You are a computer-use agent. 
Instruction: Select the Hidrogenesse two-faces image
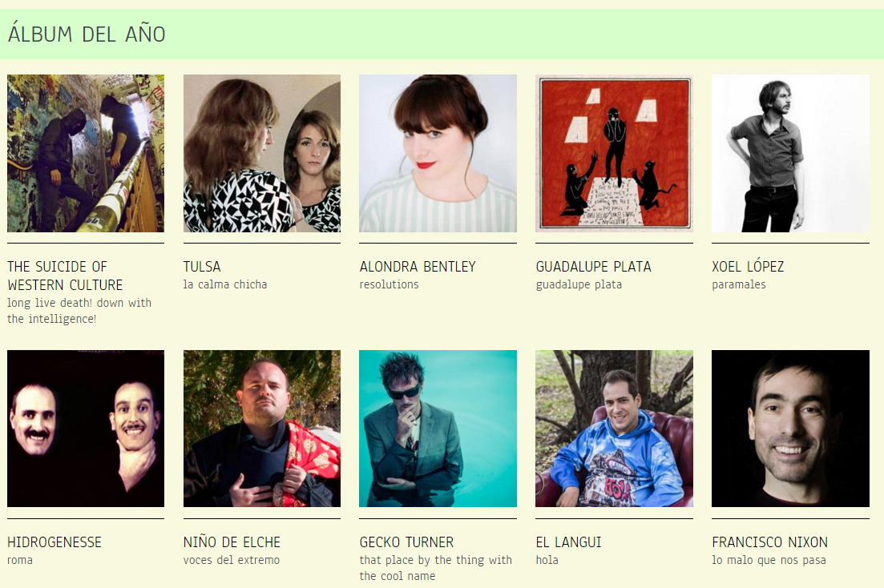[86, 429]
